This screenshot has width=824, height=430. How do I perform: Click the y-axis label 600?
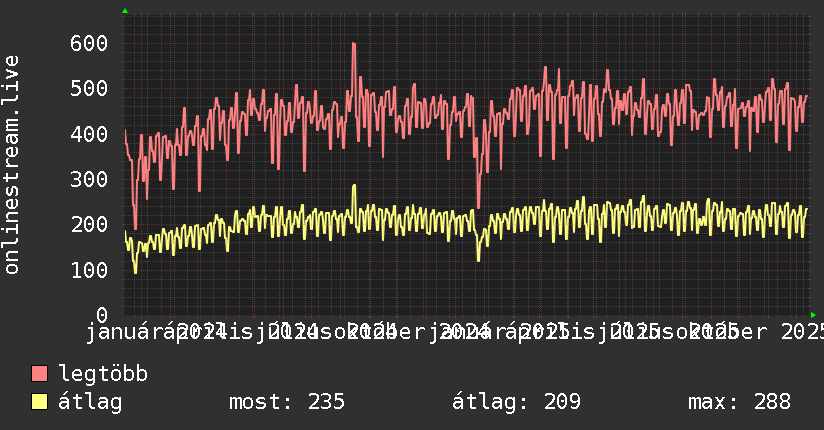coord(89,43)
